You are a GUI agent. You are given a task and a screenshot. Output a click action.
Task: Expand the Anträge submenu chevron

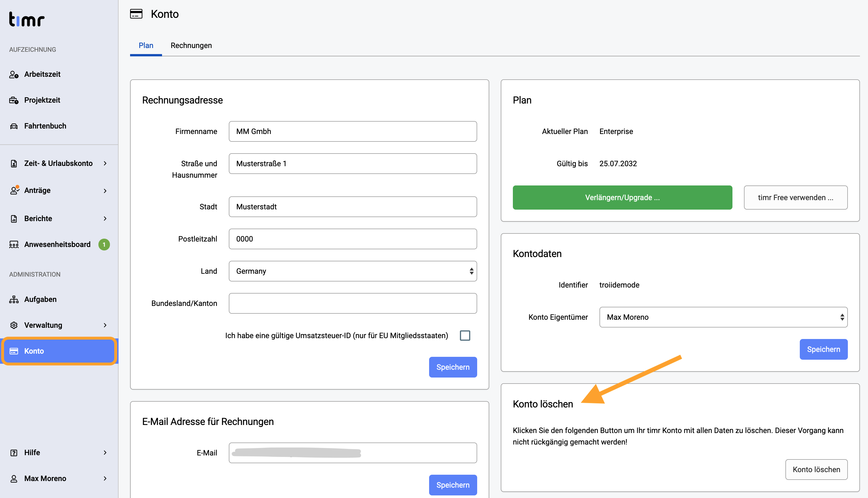105,191
